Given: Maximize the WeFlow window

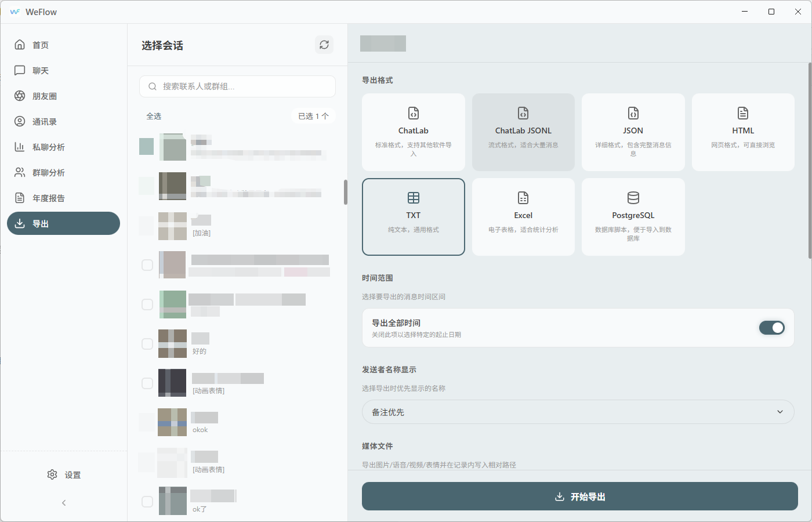Looking at the screenshot, I should click(771, 12).
